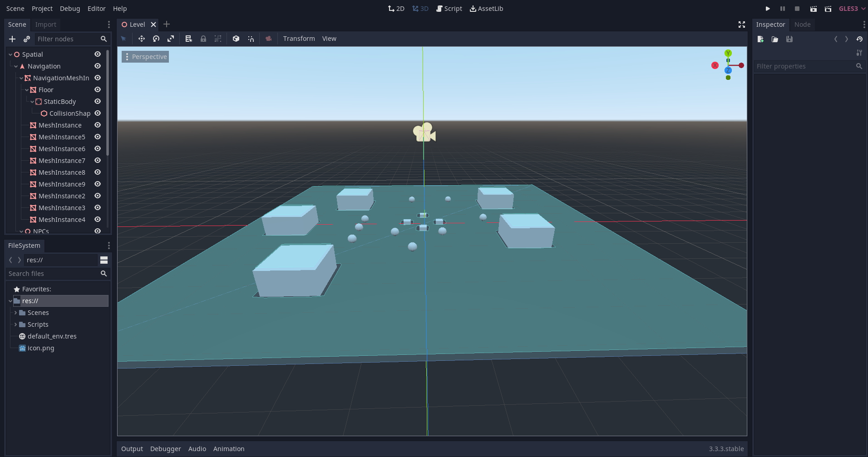The image size is (868, 457).
Task: Hide the MeshInstance5 node
Action: 98,137
